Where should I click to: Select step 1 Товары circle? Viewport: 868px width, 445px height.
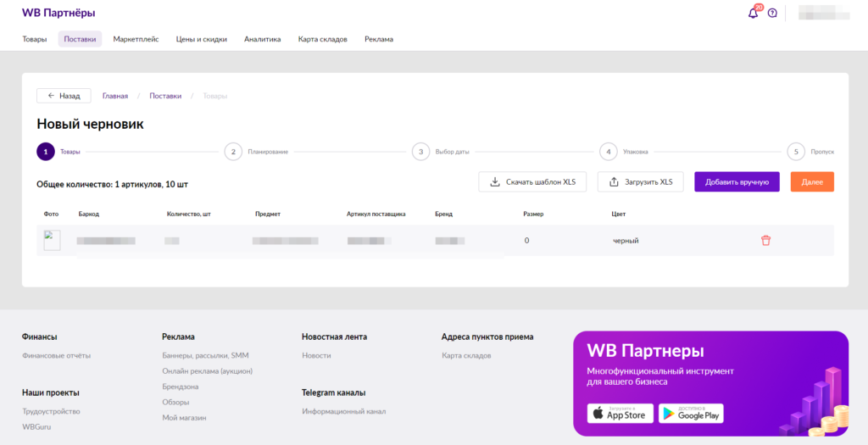tap(46, 152)
